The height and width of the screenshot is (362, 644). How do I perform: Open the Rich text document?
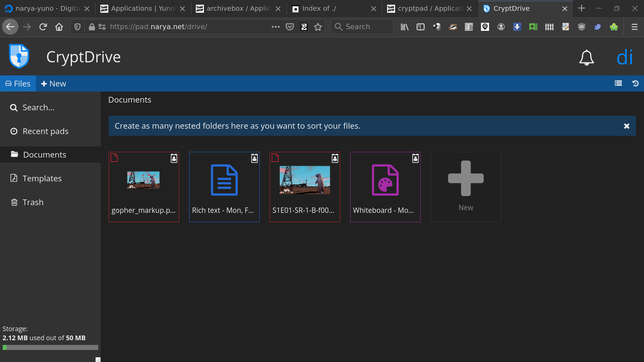(224, 187)
